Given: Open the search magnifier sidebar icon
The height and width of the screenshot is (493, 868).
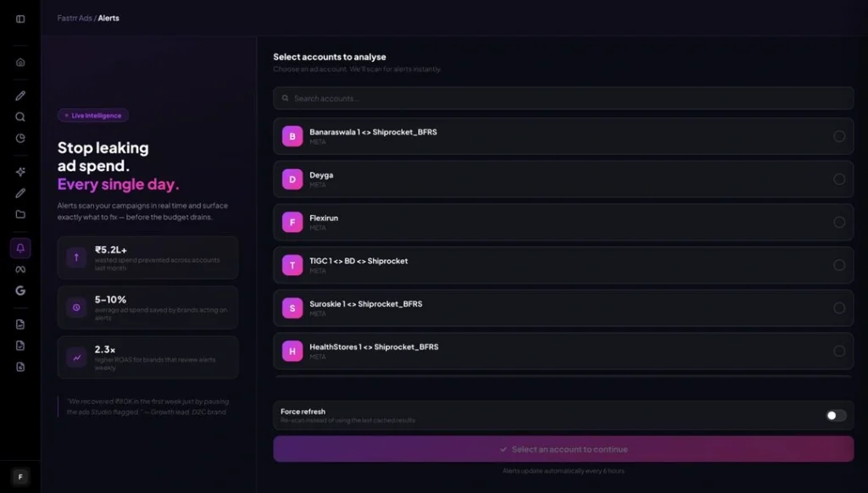Looking at the screenshot, I should (x=20, y=117).
